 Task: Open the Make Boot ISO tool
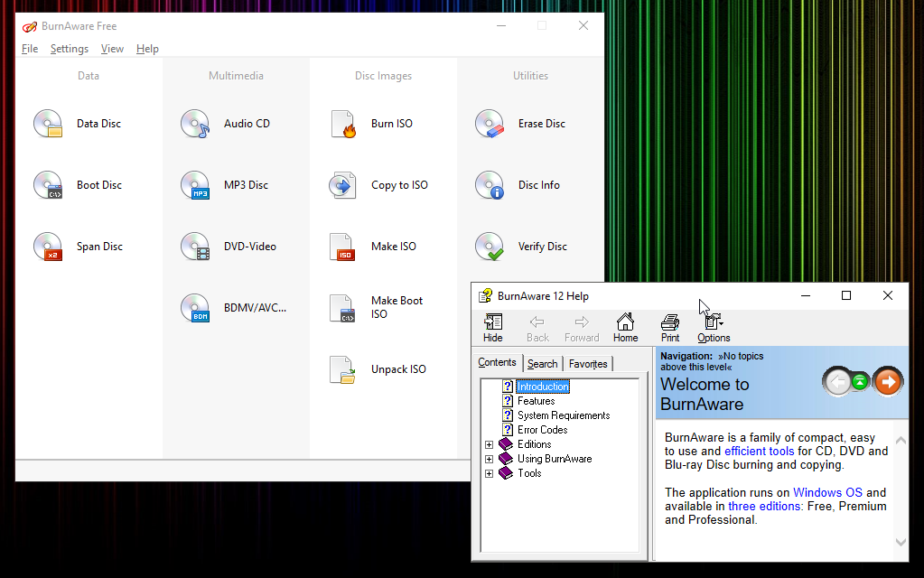376,308
